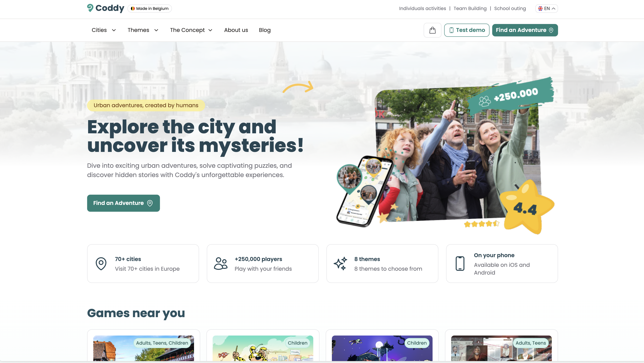Expand the Themes dropdown menu

[143, 30]
